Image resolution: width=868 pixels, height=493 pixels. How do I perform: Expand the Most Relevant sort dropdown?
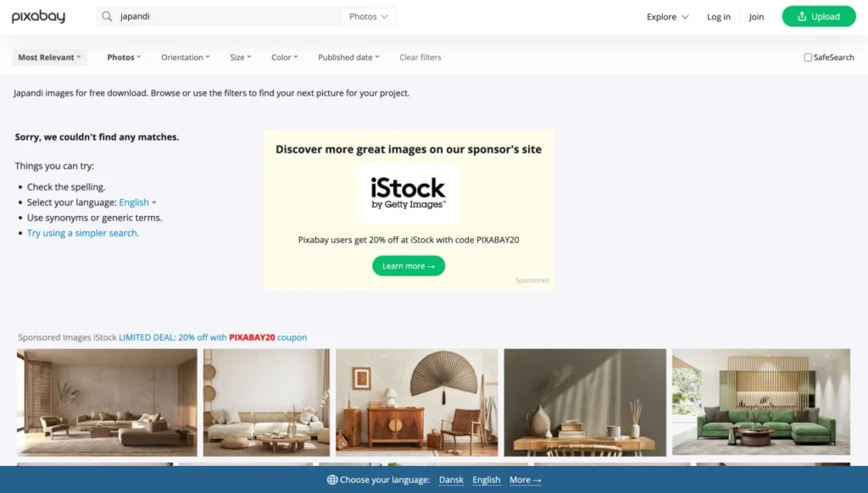click(x=49, y=57)
